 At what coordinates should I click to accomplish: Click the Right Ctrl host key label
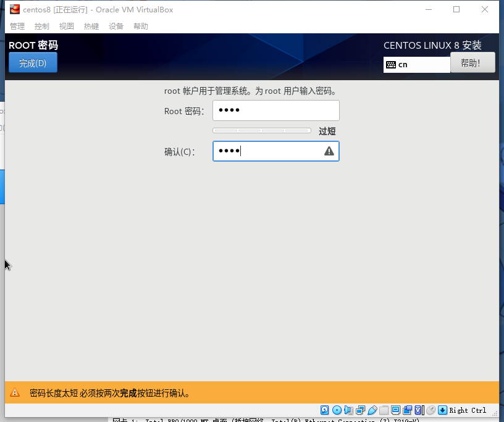(468, 410)
